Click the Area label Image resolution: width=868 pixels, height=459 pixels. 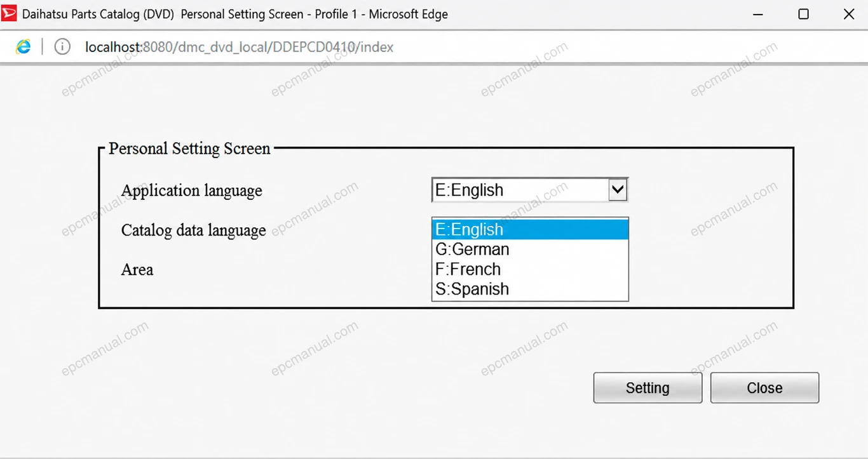tap(137, 269)
